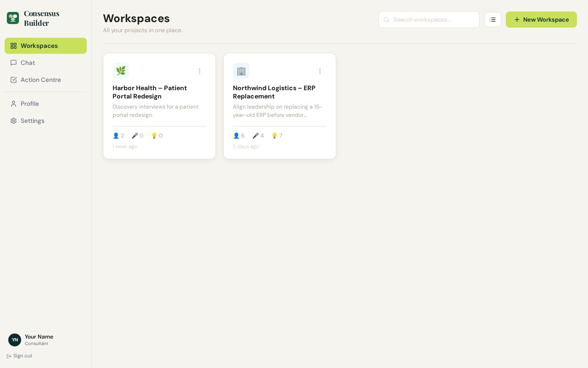Click "Discovery interviews for a patient portal redesign." text
Screen dimensions: 588x368
pos(156,111)
